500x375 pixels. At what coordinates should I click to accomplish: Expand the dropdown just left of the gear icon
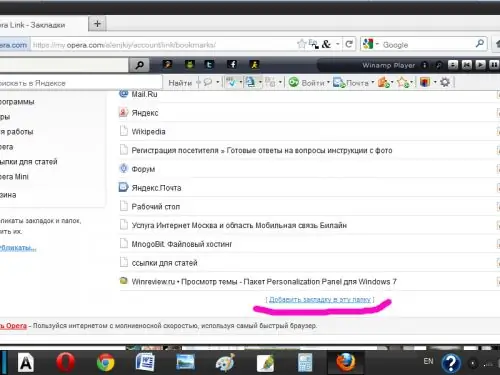[x=435, y=82]
